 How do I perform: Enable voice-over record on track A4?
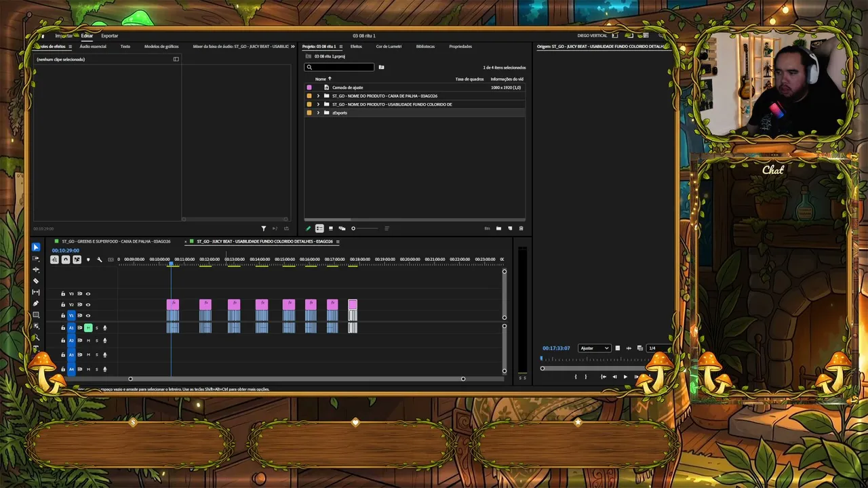pyautogui.click(x=105, y=369)
